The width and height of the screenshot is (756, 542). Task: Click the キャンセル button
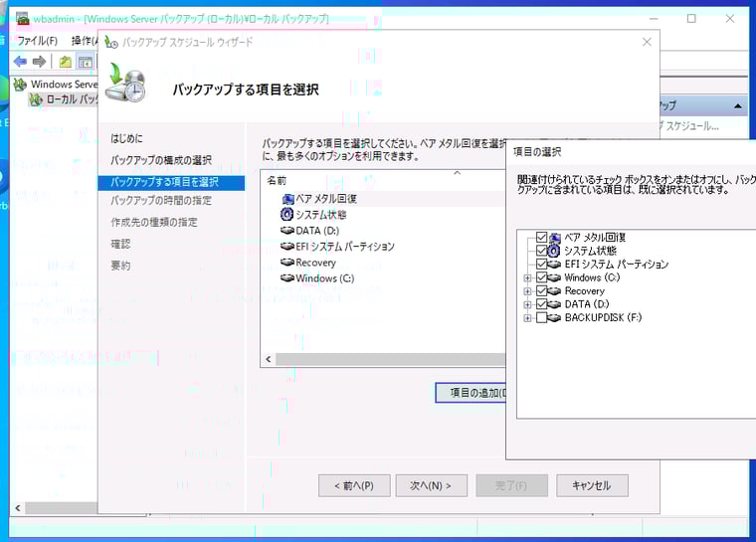(592, 485)
